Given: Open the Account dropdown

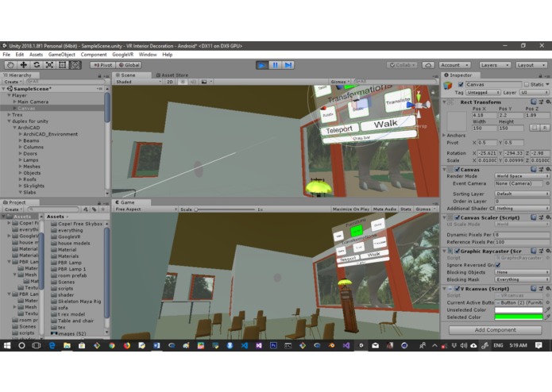Looking at the screenshot, I should pos(454,65).
